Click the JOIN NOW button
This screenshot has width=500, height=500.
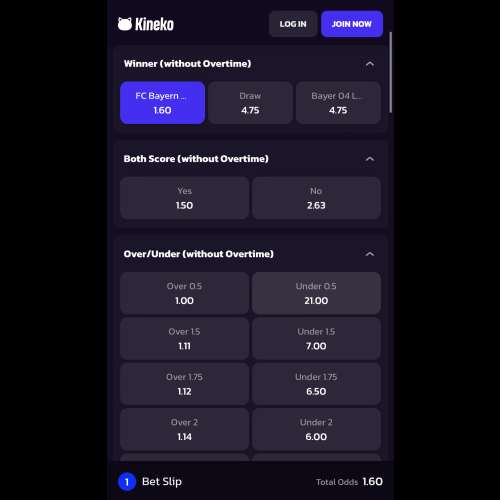click(352, 24)
